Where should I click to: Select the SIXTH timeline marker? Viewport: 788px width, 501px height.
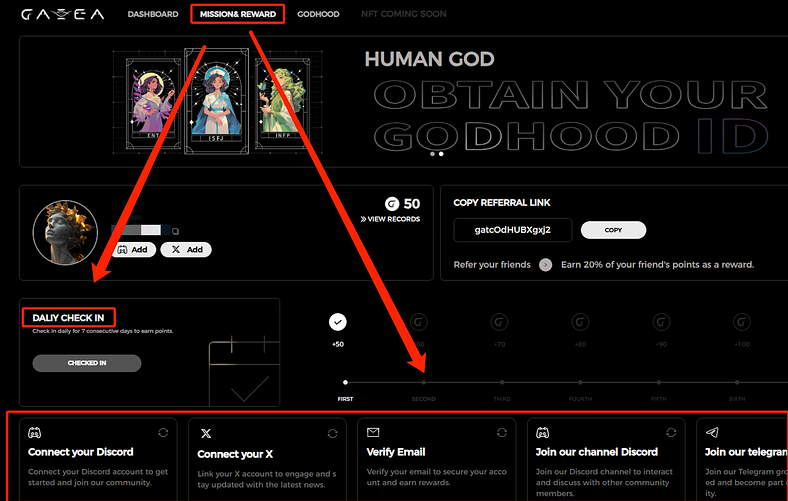(x=737, y=382)
